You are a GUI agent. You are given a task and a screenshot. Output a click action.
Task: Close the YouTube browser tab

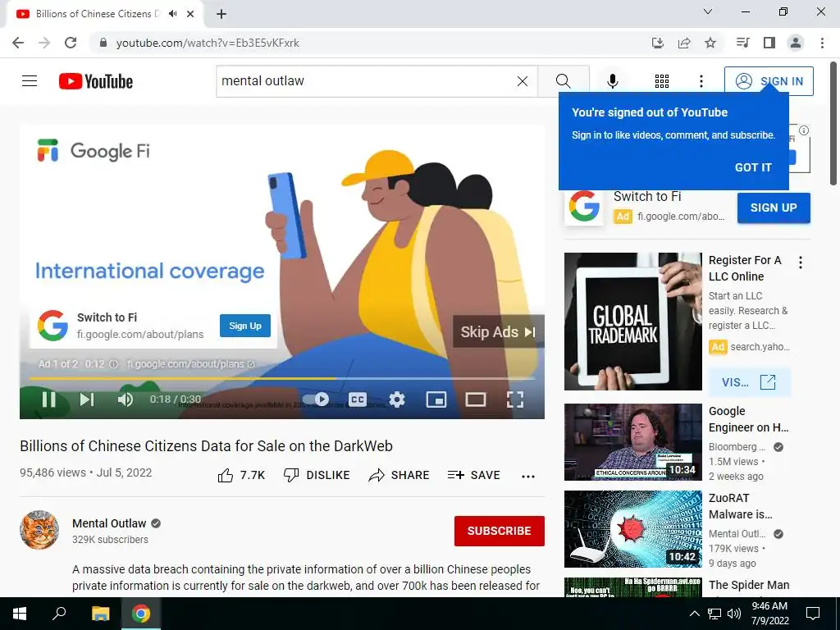click(x=190, y=14)
